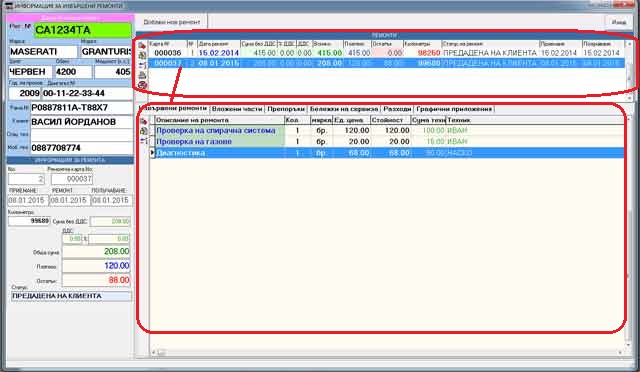Click the Статус на ремонт column header

(x=490, y=44)
